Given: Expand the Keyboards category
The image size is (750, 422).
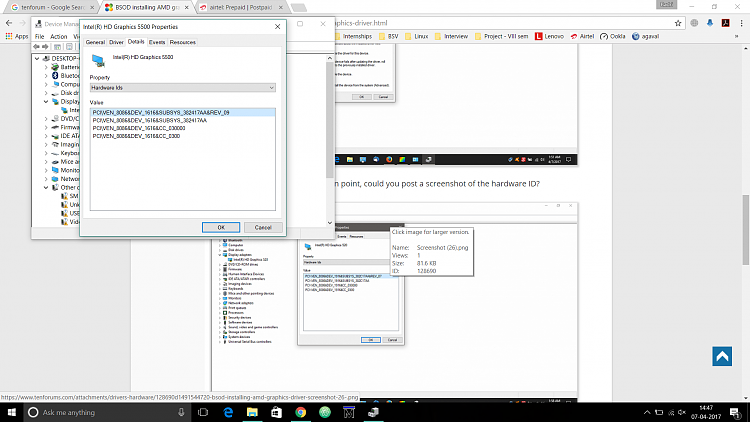Looking at the screenshot, I should pyautogui.click(x=46, y=153).
